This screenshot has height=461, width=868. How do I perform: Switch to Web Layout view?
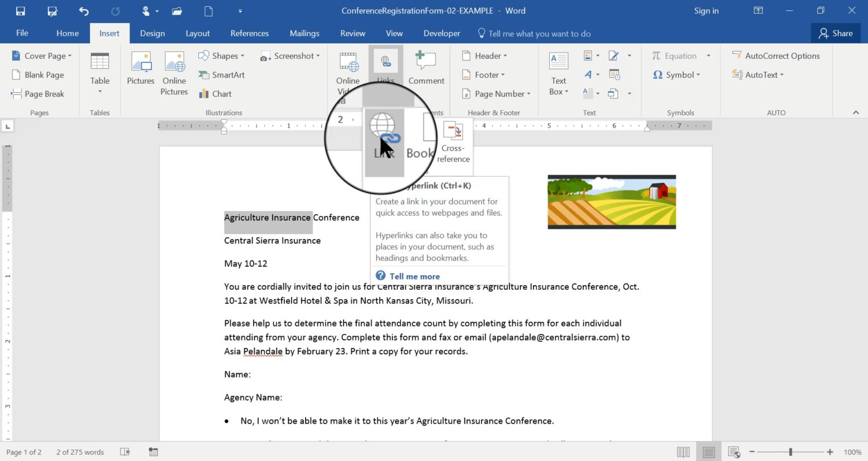(x=734, y=452)
